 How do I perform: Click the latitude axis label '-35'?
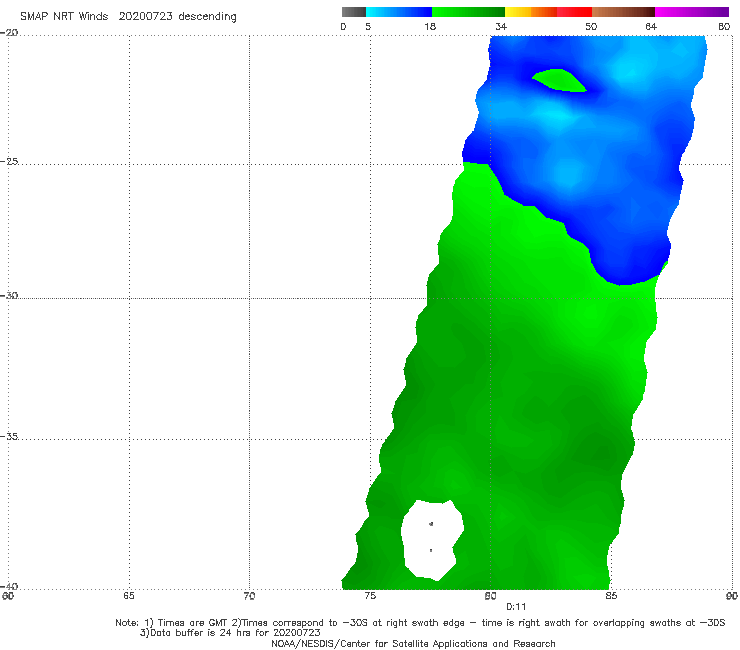pyautogui.click(x=9, y=436)
